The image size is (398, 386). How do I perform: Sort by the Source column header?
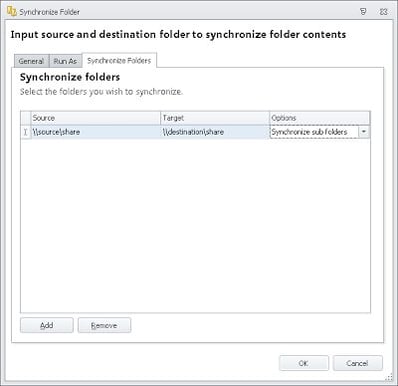96,118
